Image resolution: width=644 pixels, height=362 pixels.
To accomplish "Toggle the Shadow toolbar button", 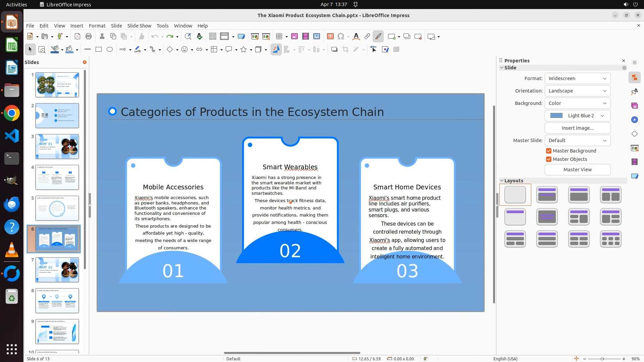I will pyautogui.click(x=334, y=50).
